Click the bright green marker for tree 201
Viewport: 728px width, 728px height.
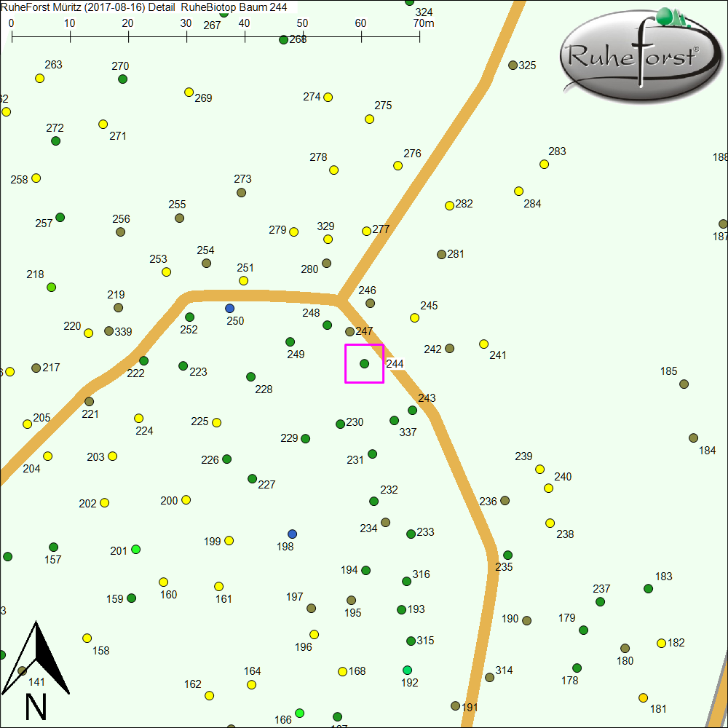tap(135, 549)
